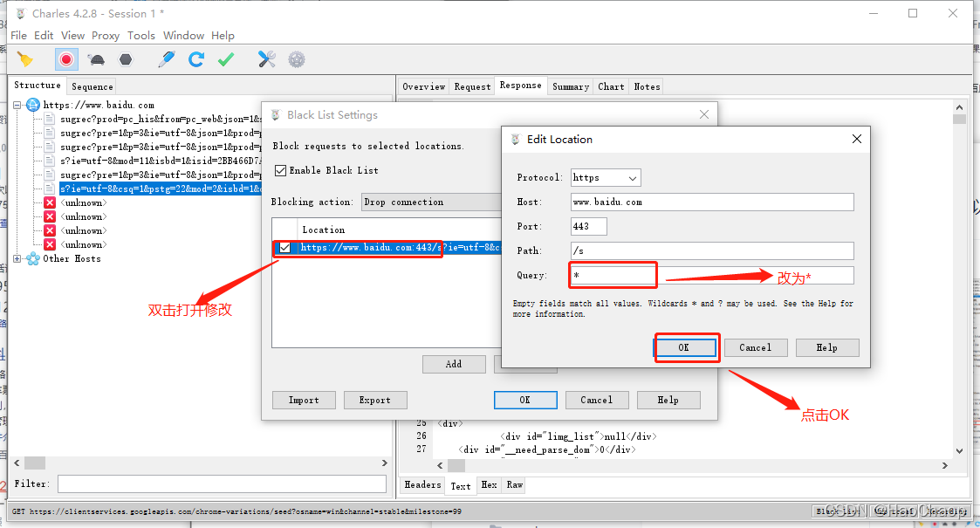Click OK in Edit Location dialog
Image resolution: width=980 pixels, height=528 pixels.
click(x=684, y=347)
